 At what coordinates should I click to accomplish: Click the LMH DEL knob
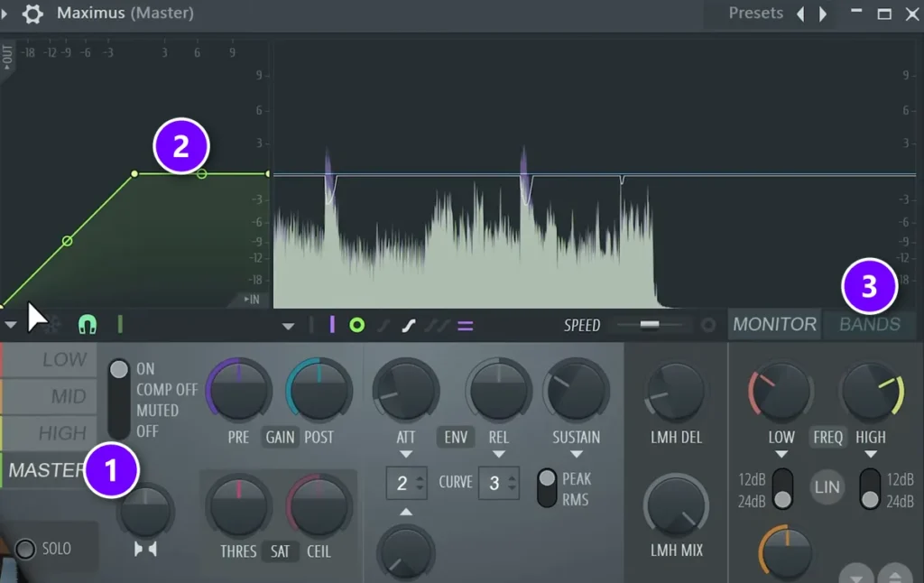(x=676, y=392)
